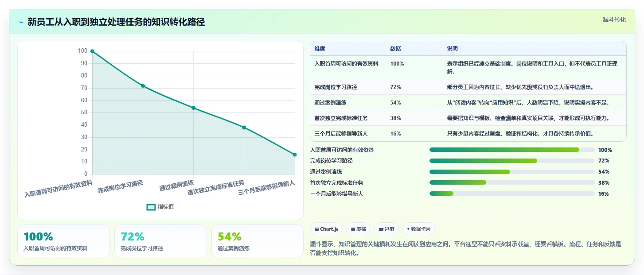The width and height of the screenshot is (644, 275).
Task: Click the 54% stat card
Action: [x=258, y=241]
